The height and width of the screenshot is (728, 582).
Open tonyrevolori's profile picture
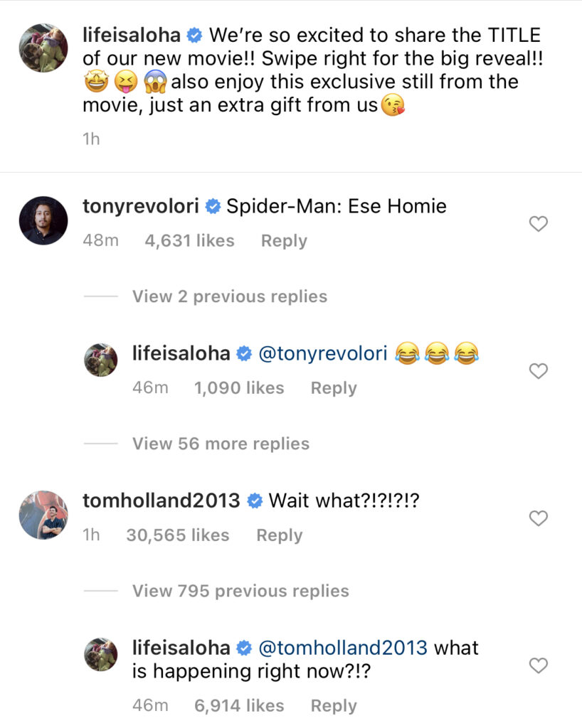[43, 220]
